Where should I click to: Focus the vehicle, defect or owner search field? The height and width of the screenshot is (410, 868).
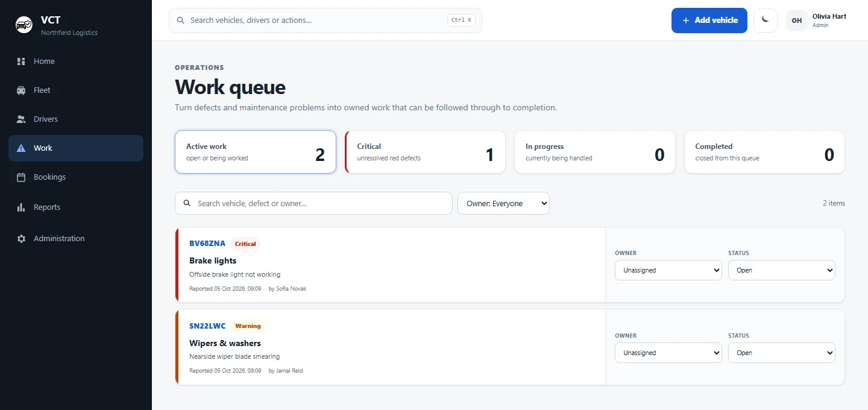click(x=313, y=203)
